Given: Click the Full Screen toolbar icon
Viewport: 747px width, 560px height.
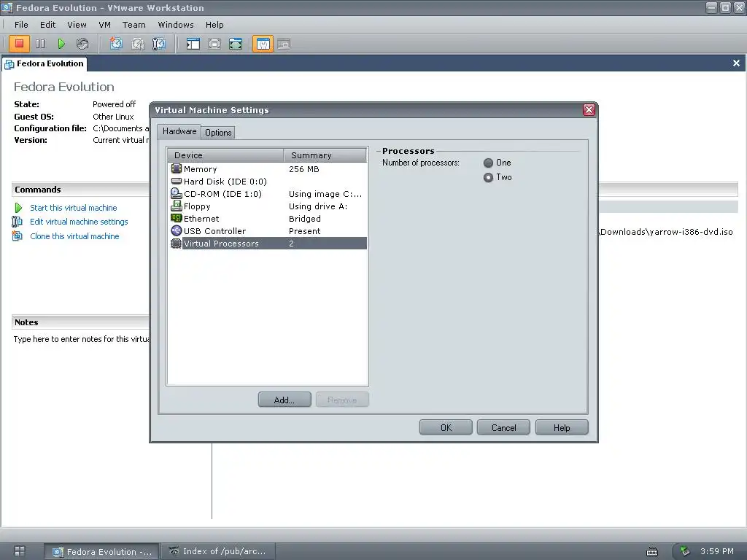Looking at the screenshot, I should point(236,44).
